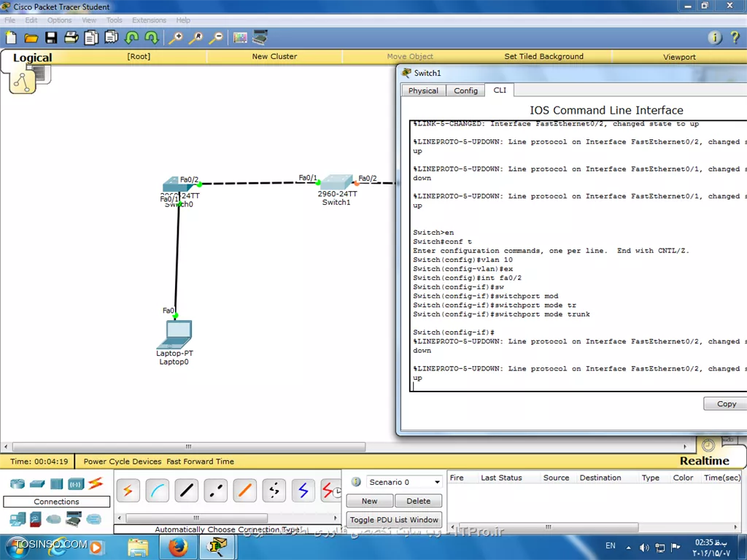Open the Drawing Palette icon
747x560 pixels.
pos(240,38)
